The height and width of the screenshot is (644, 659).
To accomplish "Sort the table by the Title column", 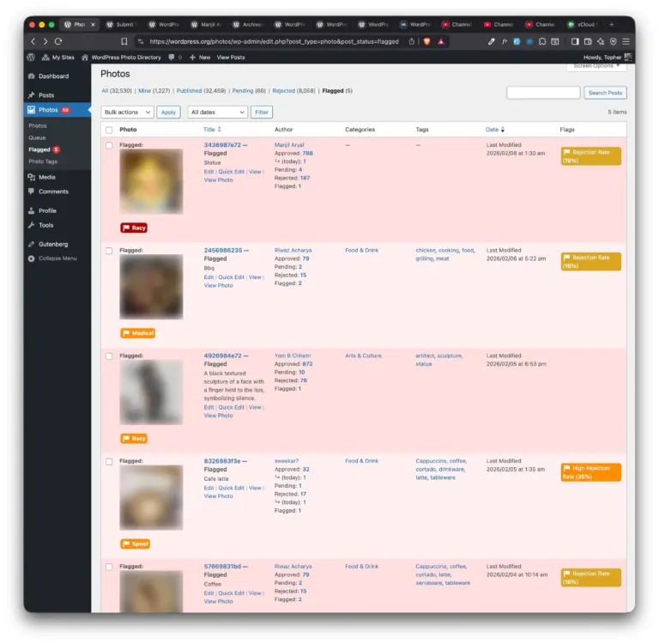I will click(x=212, y=130).
